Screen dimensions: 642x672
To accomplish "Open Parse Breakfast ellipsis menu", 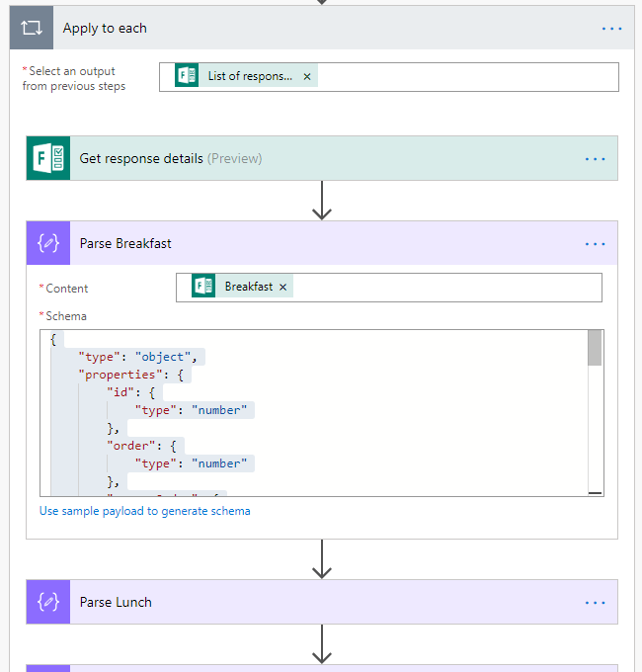I will pos(595,244).
